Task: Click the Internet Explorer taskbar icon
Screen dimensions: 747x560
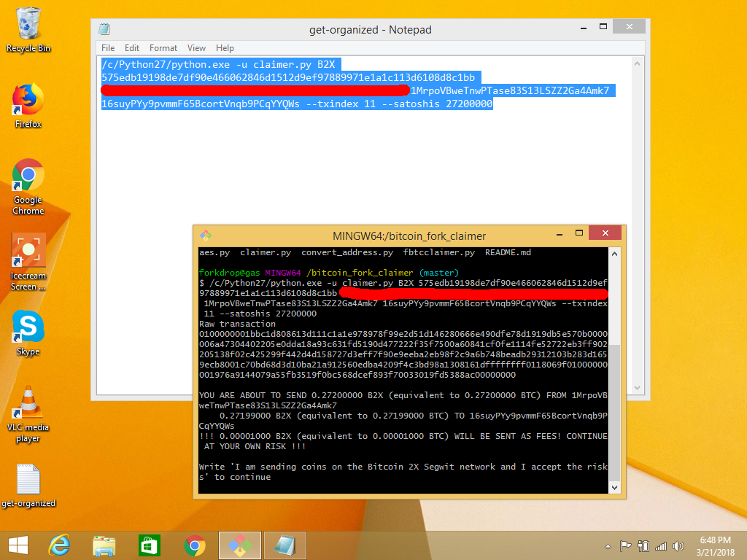Action: click(59, 545)
